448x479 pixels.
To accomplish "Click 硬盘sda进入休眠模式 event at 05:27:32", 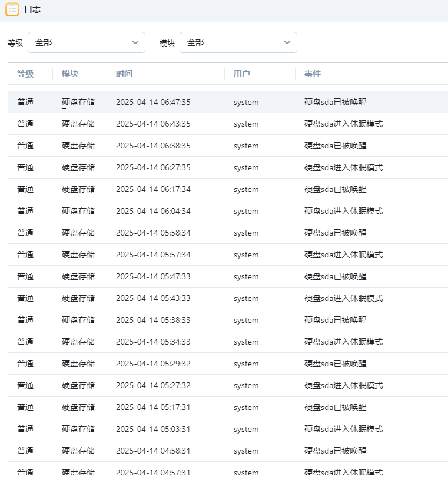I will [x=344, y=385].
